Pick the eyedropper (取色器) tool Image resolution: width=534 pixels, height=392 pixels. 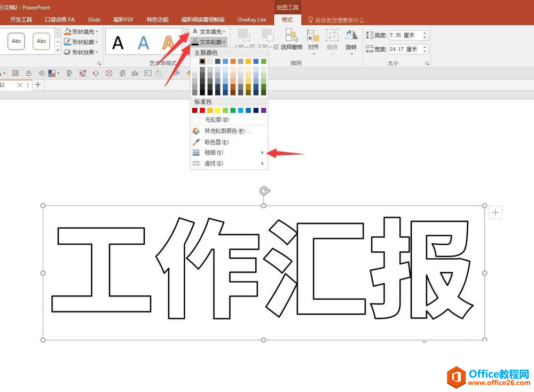(x=216, y=142)
